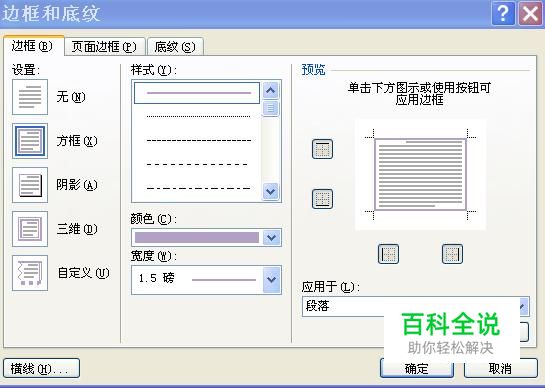Open the 底纹 shading tab
The image size is (545, 388).
click(175, 47)
